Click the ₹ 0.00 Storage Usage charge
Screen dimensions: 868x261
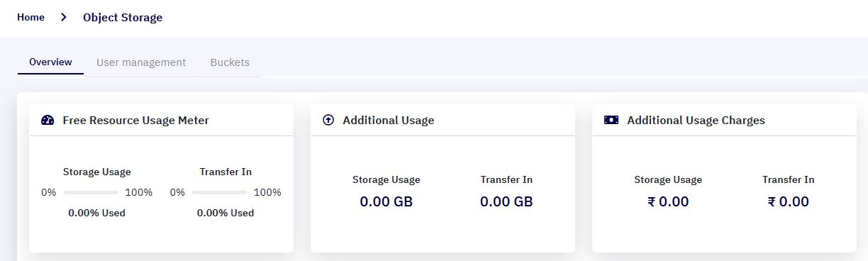pos(668,201)
